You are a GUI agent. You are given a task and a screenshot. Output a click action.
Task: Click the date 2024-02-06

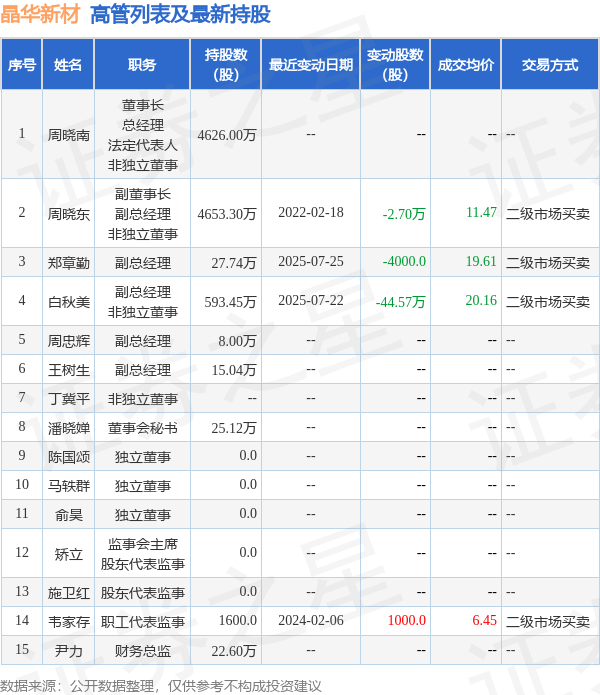click(311, 620)
